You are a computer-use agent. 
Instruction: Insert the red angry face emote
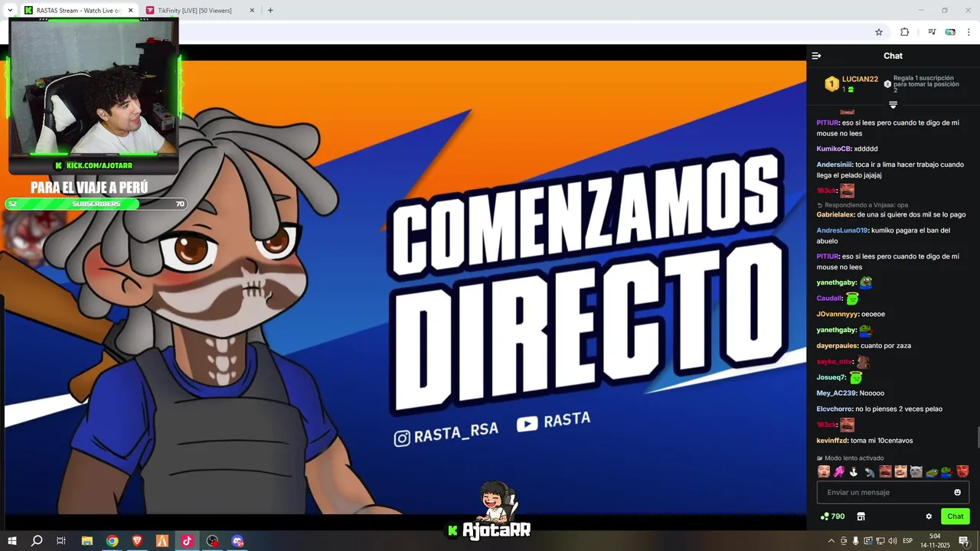(962, 471)
